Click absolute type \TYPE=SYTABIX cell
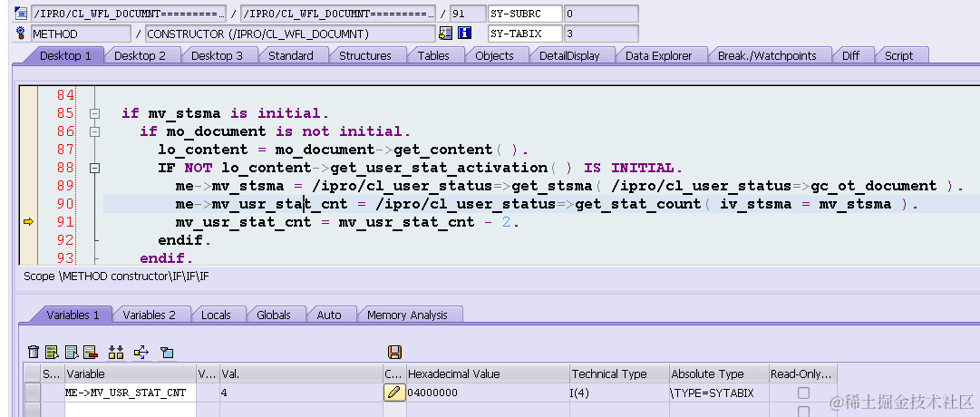 (x=720, y=393)
